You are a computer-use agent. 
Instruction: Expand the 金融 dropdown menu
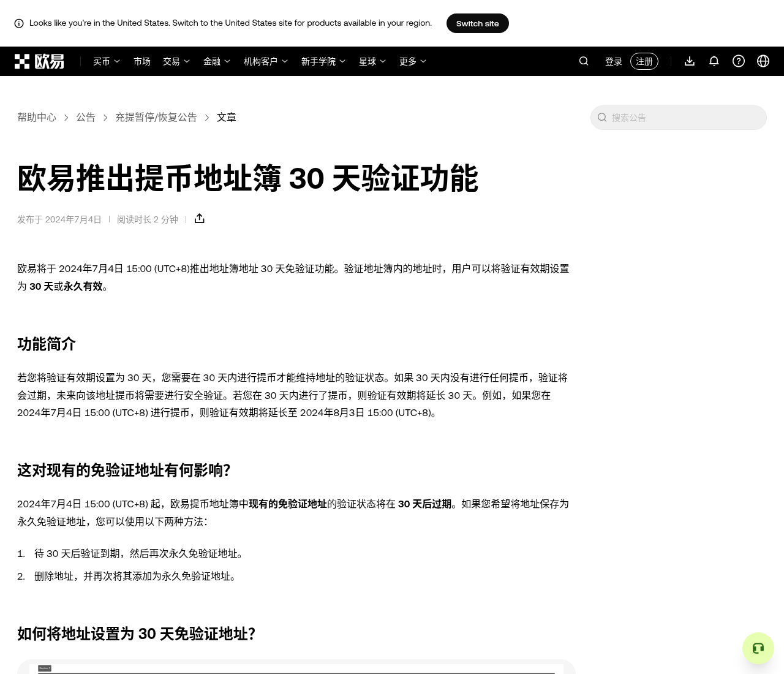217,61
